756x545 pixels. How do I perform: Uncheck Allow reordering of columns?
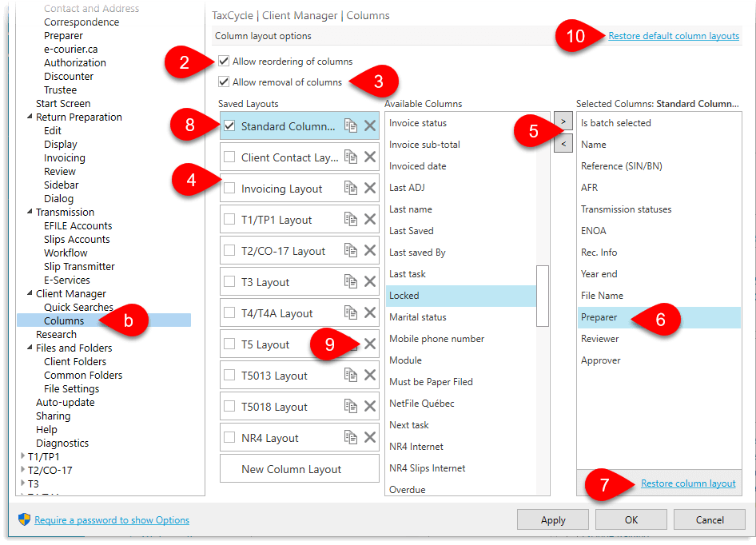tap(224, 61)
